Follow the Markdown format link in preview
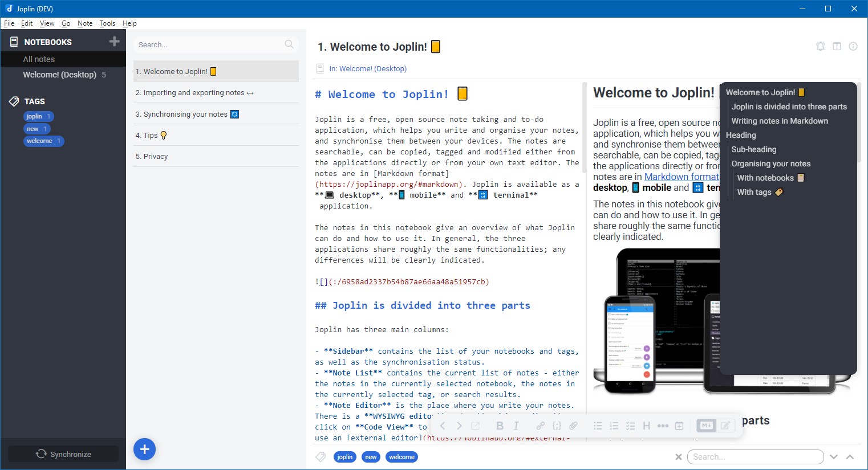Viewport: 868px width, 470px height. [x=682, y=177]
